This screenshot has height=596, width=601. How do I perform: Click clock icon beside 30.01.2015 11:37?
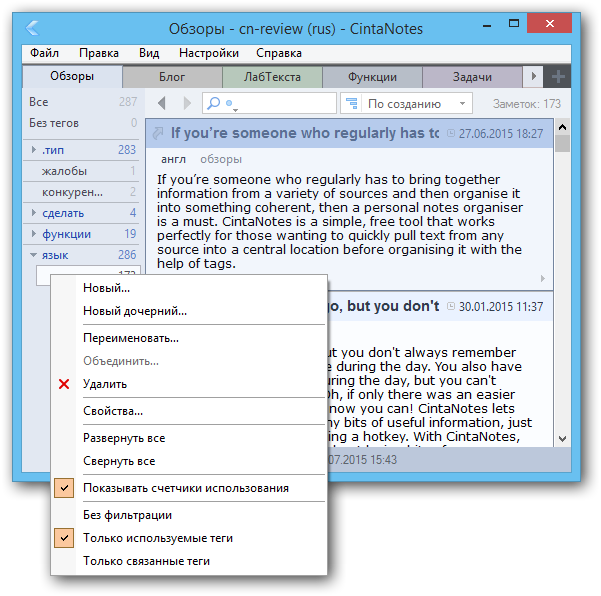(451, 306)
